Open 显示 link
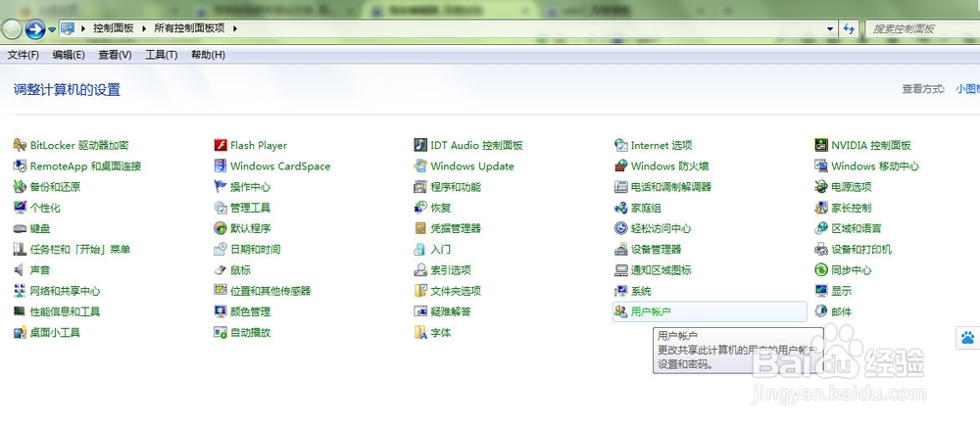The image size is (980, 427). click(841, 291)
